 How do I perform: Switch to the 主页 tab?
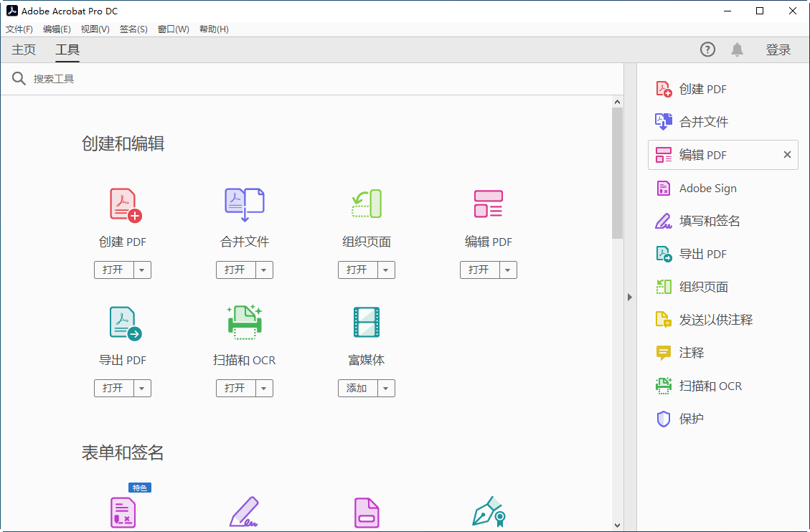point(23,49)
